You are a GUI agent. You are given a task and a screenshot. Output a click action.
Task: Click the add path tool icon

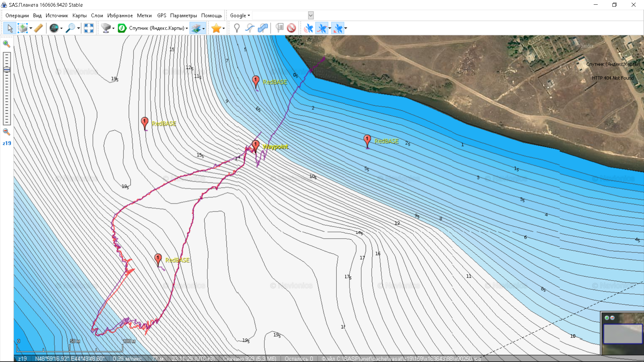point(250,28)
